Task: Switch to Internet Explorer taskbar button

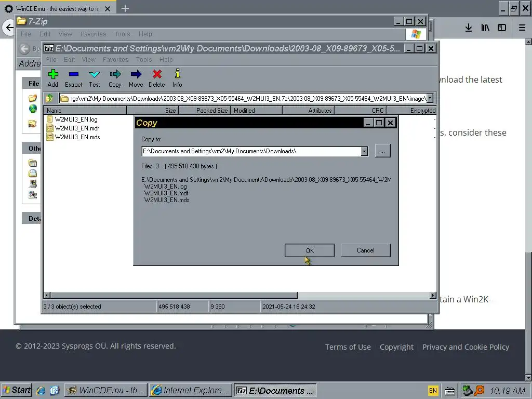Action: [x=191, y=390]
